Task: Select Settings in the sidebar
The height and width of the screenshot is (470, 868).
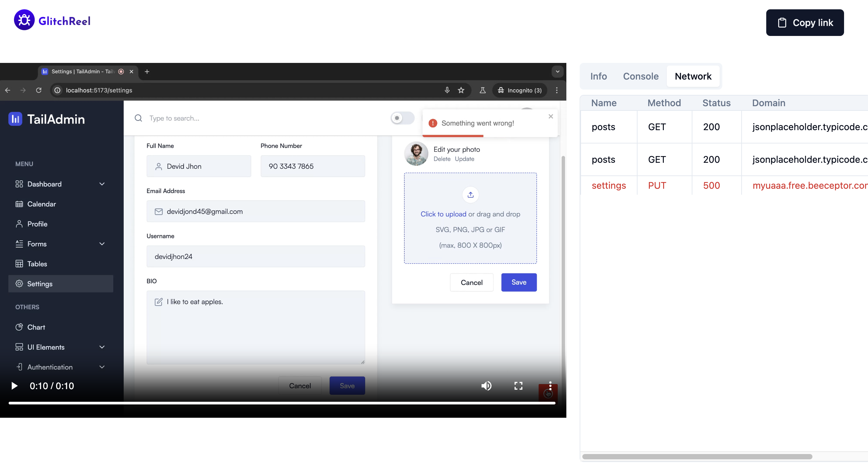Action: 60,284
